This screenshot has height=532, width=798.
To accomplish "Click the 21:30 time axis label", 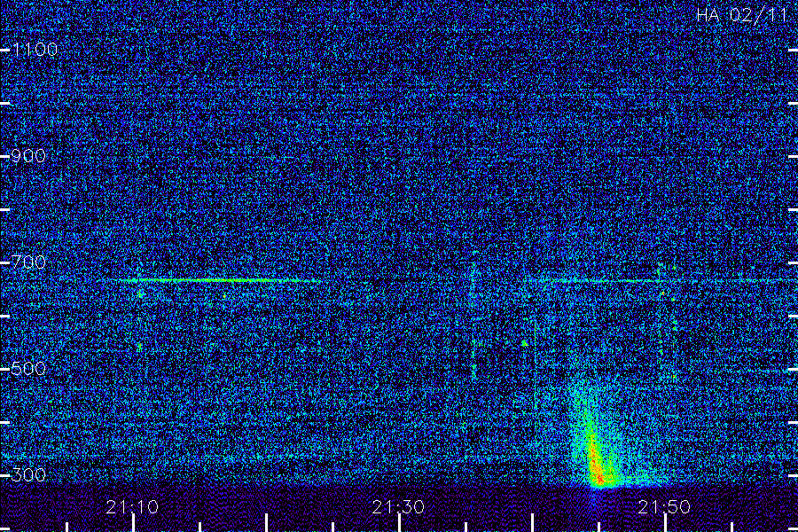I will pyautogui.click(x=398, y=507).
